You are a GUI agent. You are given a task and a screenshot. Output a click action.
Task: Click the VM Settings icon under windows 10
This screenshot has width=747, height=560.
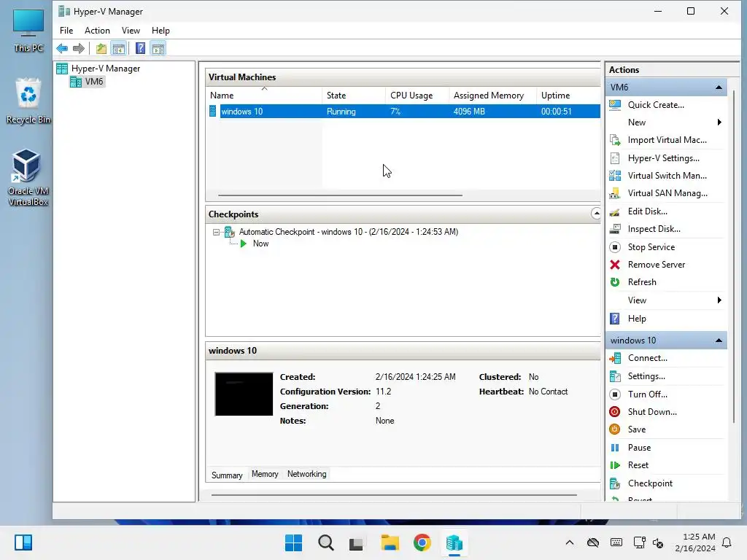(615, 376)
